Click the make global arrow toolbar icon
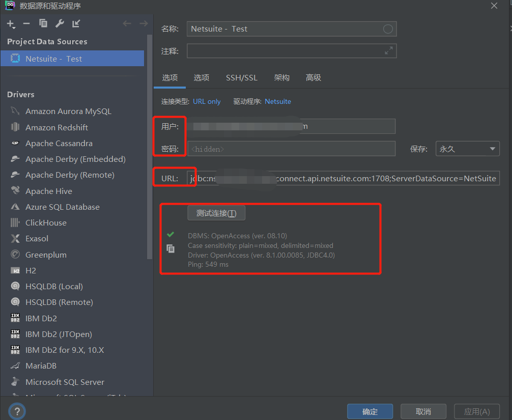This screenshot has height=420, width=512. pyautogui.click(x=76, y=23)
